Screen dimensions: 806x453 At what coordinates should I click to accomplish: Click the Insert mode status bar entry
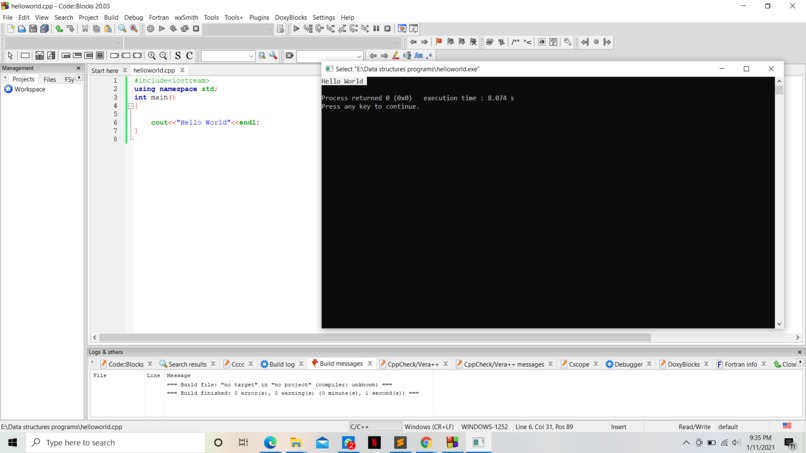point(618,427)
